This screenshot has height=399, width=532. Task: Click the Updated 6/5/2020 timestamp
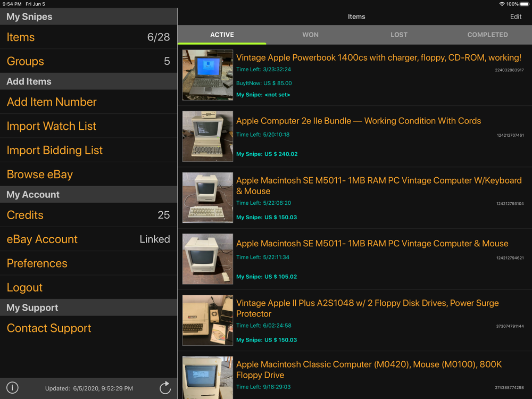tap(89, 388)
